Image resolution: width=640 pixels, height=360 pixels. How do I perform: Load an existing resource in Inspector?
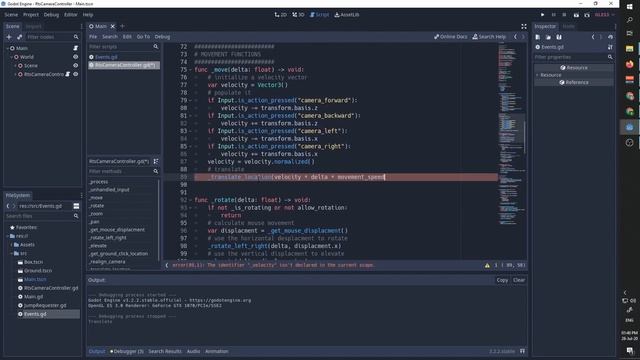pos(548,37)
